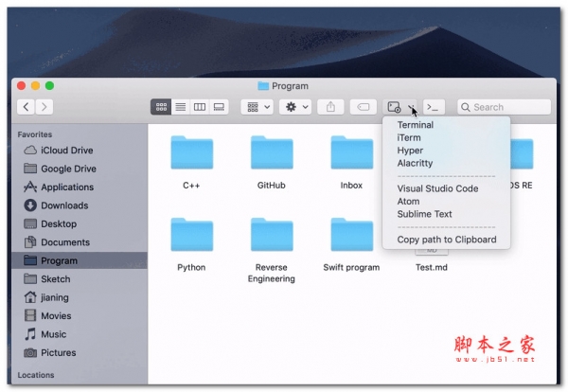568x392 pixels.
Task: Open Pictures in sidebar
Action: (80, 352)
